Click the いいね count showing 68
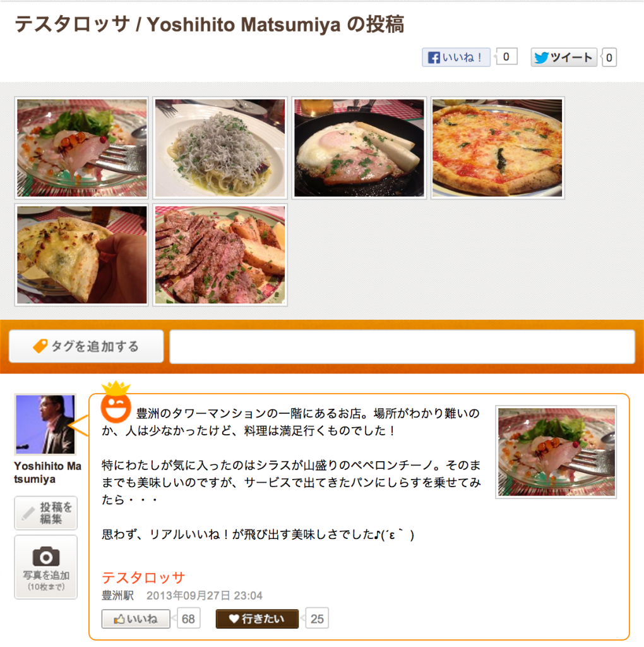644x647 pixels. [x=188, y=619]
